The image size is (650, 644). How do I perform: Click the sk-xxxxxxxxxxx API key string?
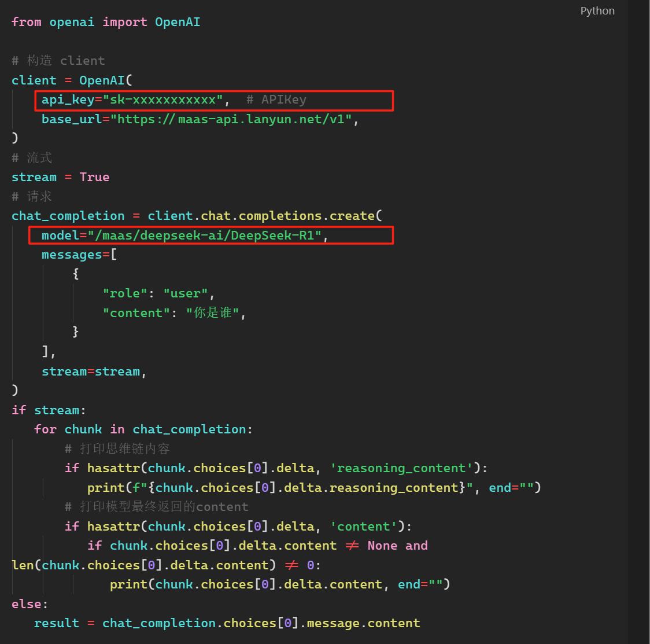[162, 100]
